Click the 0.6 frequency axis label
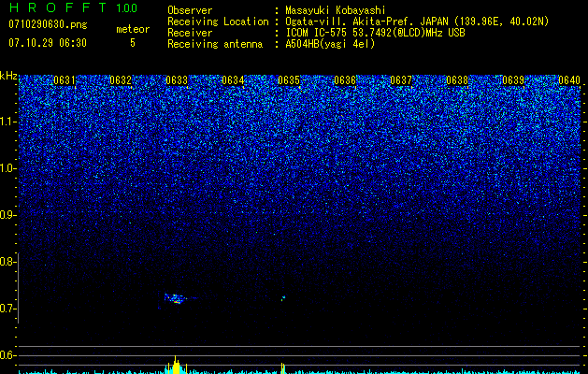Viewport: 588px width, 374px height. point(7,355)
